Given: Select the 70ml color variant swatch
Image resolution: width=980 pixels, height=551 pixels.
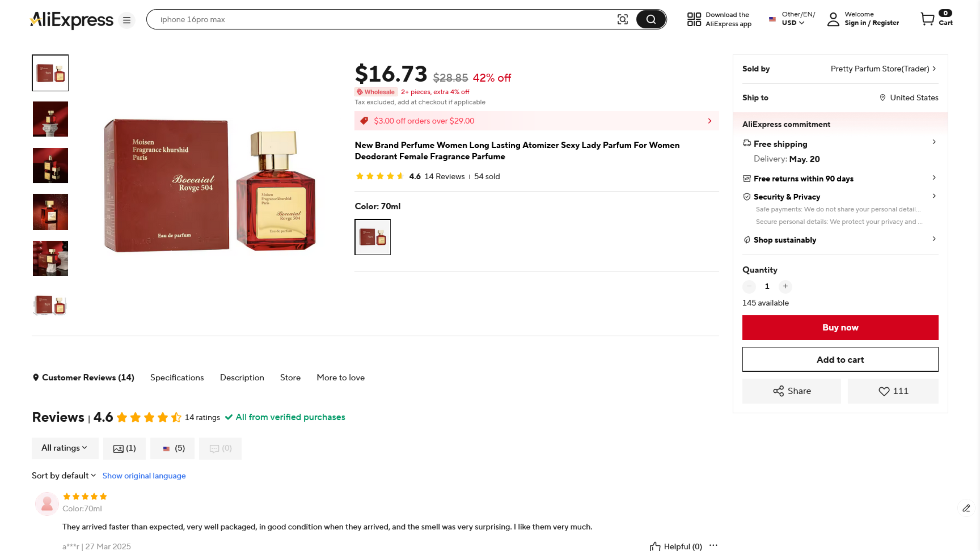Looking at the screenshot, I should click(372, 237).
